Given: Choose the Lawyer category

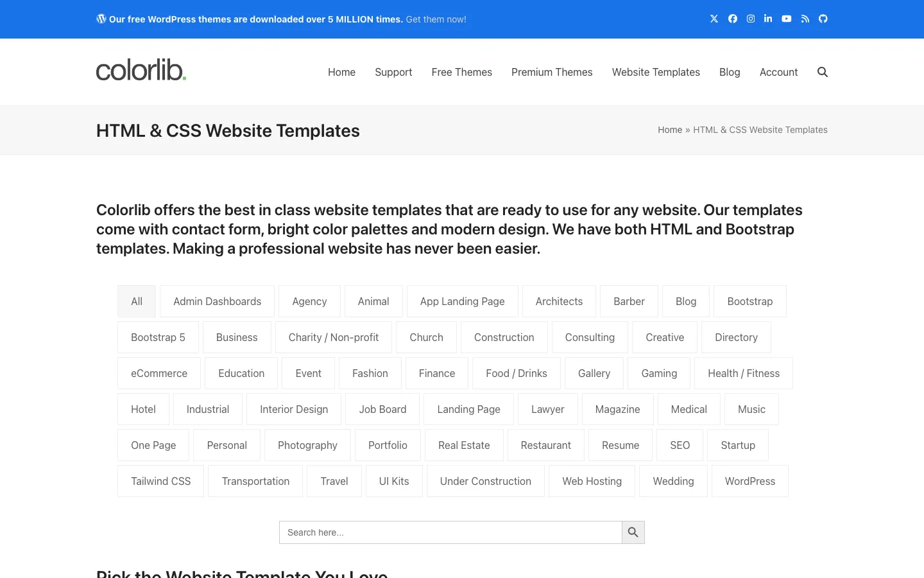Looking at the screenshot, I should click(547, 409).
